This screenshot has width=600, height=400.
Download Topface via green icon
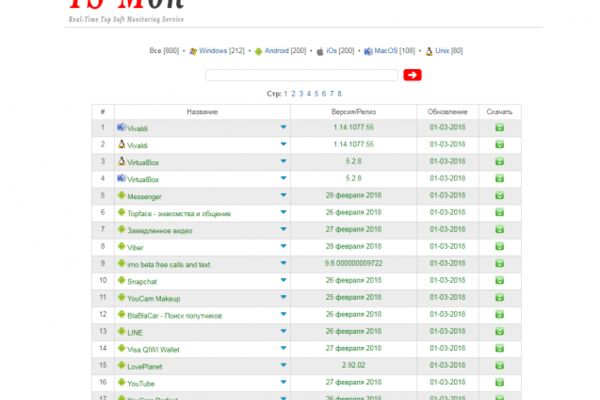(x=499, y=212)
